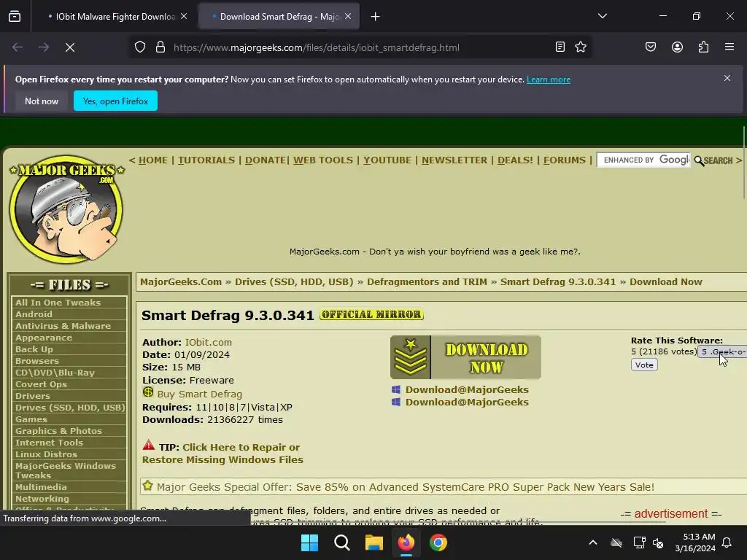Bookmark this page with star icon

click(580, 47)
